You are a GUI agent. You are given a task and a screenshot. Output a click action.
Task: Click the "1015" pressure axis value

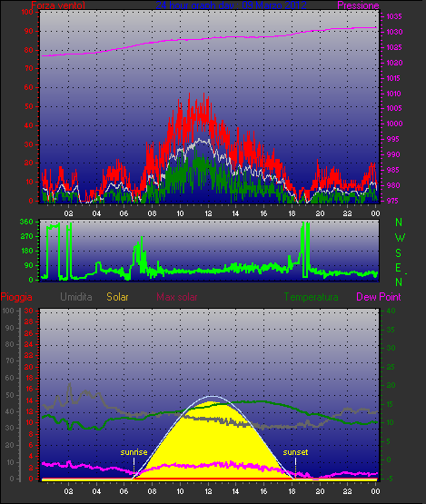[394, 78]
